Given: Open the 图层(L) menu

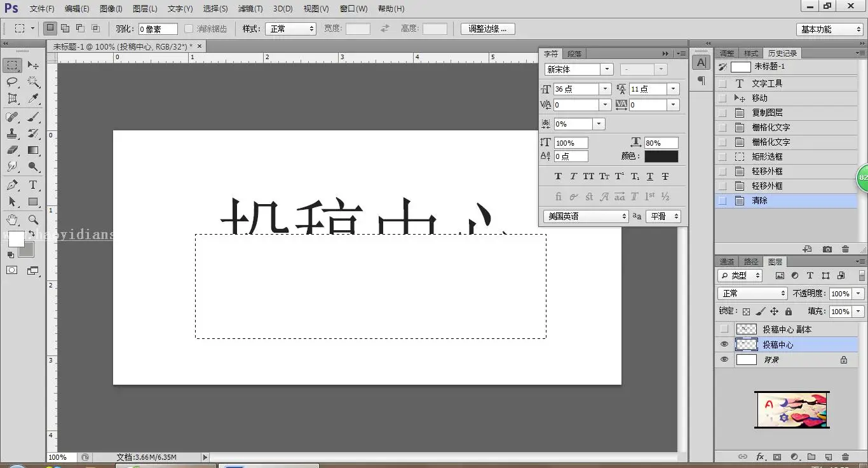Looking at the screenshot, I should (145, 9).
